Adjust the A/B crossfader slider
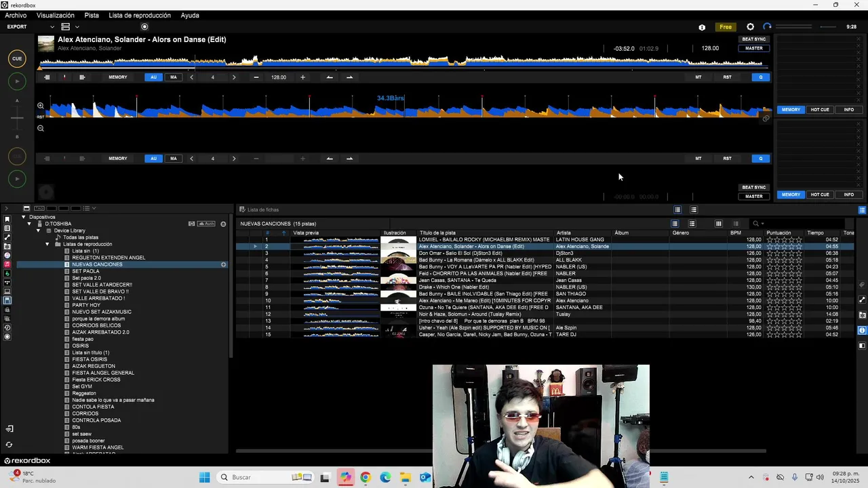This screenshot has width=868, height=488. click(17, 119)
